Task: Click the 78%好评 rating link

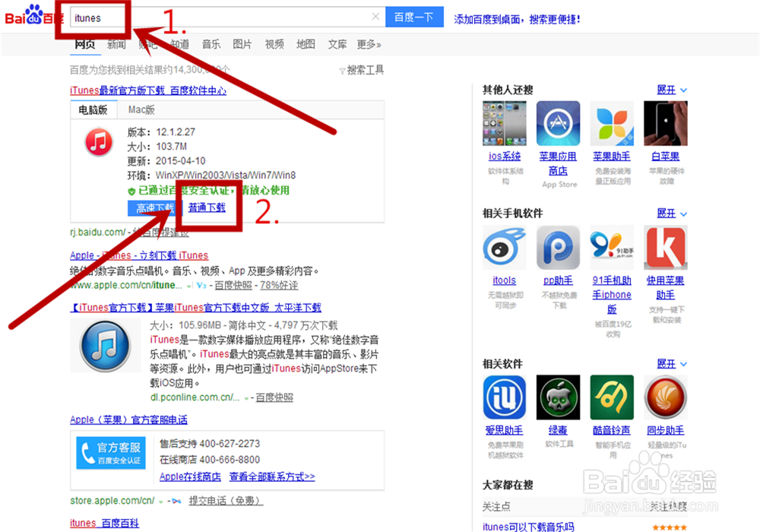Action: coord(279,285)
